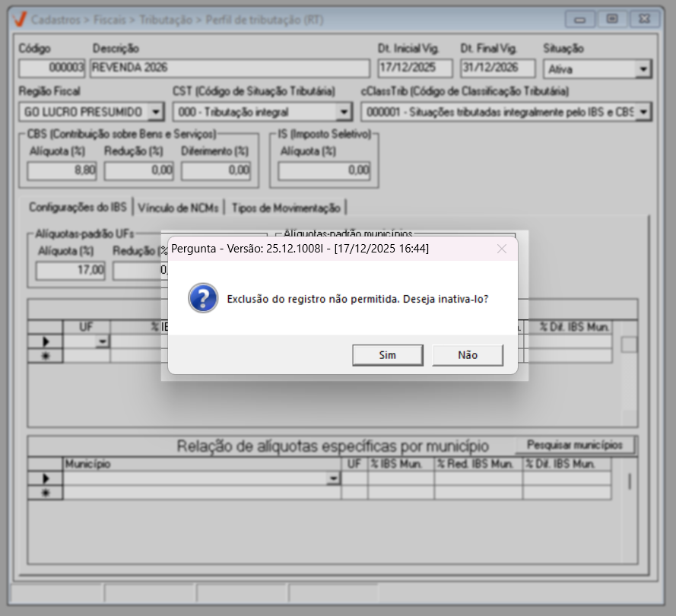This screenshot has height=616, width=676.
Task: Open the Situação dropdown
Action: tap(643, 69)
